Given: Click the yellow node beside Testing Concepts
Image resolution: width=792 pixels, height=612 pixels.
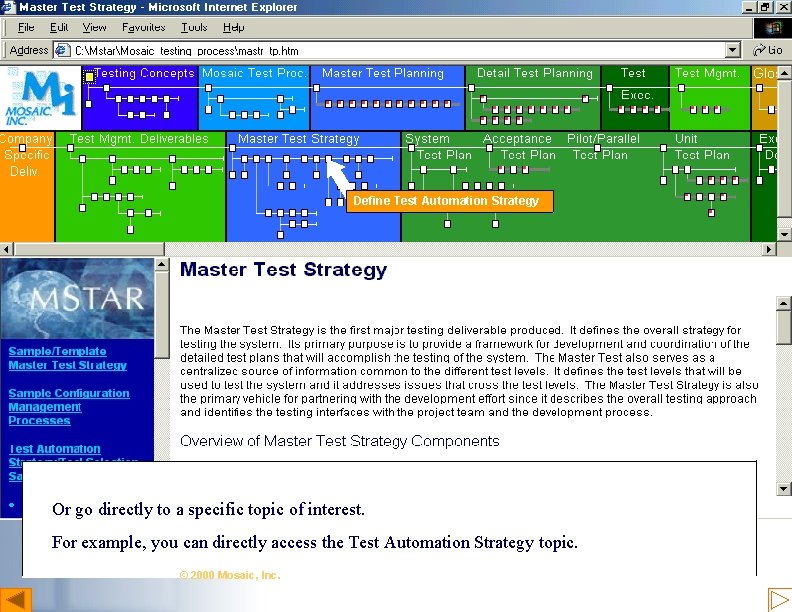Looking at the screenshot, I should (89, 76).
